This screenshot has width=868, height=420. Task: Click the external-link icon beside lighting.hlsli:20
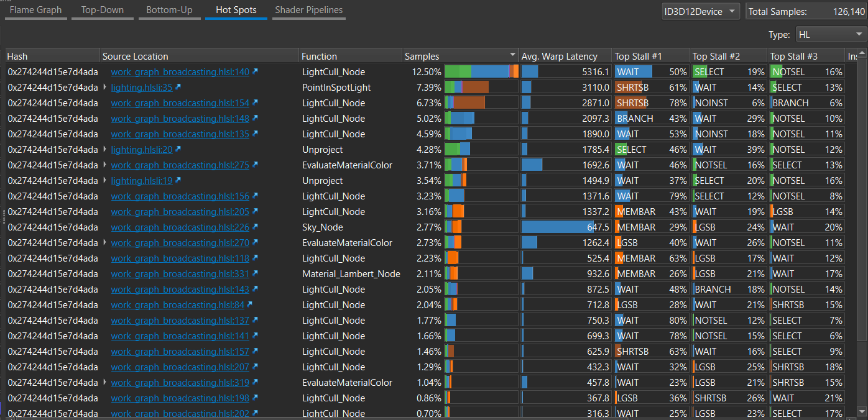click(x=178, y=150)
